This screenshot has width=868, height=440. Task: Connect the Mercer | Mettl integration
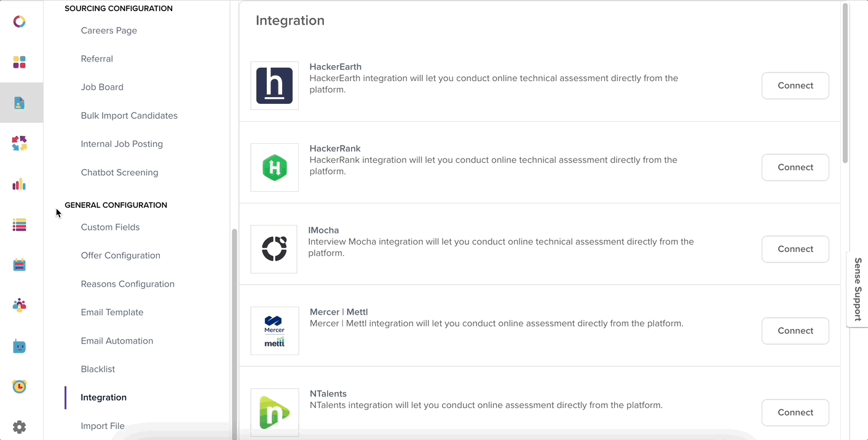tap(795, 331)
